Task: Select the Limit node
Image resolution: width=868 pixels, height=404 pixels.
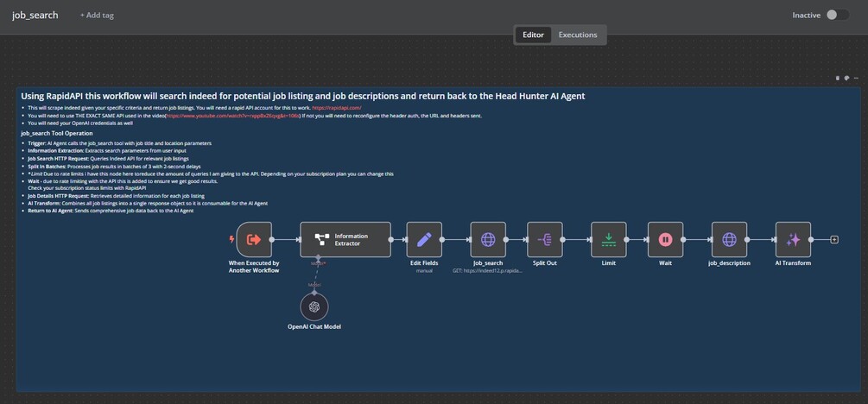Action: 608,240
